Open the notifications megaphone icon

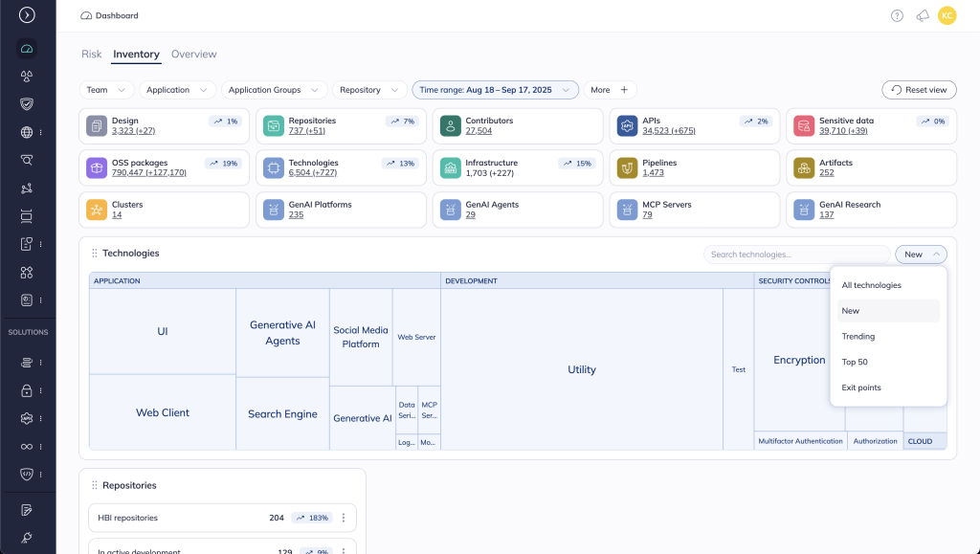(x=923, y=15)
